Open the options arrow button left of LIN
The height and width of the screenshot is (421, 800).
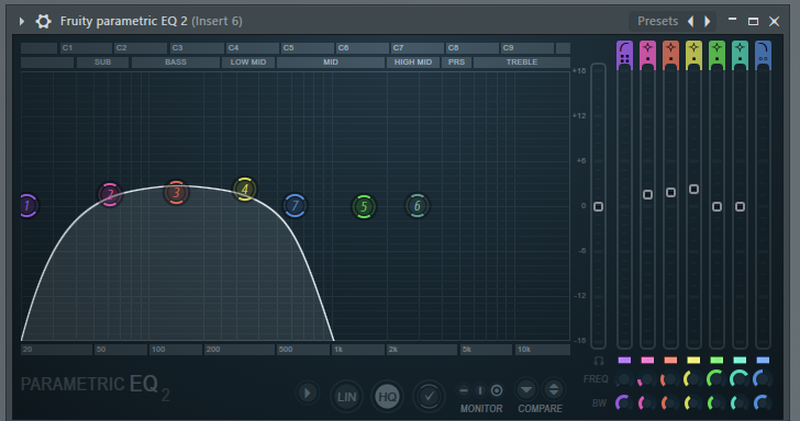[308, 393]
